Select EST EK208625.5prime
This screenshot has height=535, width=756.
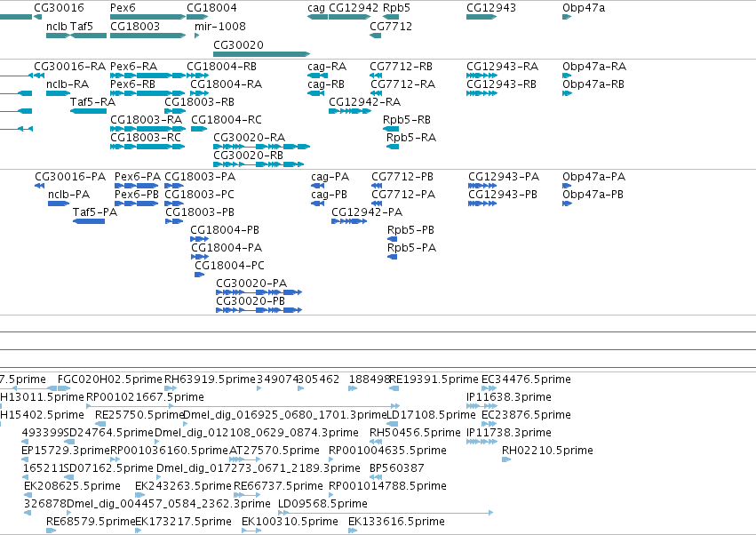(x=28, y=494)
